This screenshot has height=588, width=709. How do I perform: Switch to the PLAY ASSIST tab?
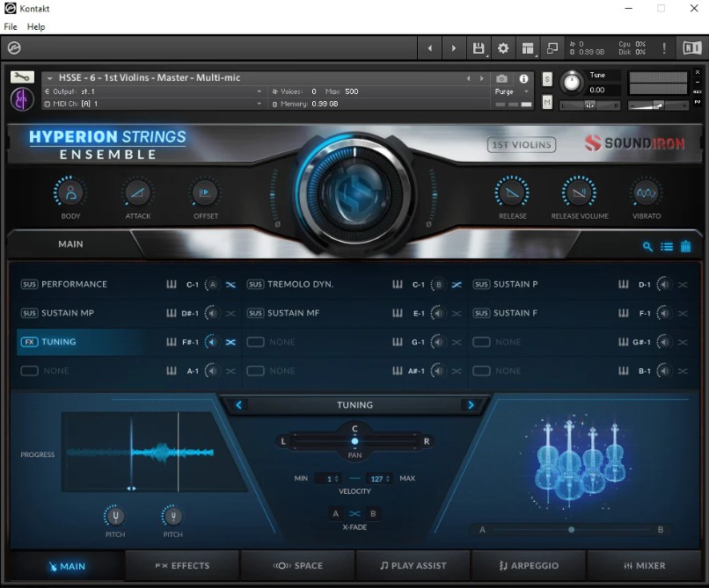click(x=413, y=565)
